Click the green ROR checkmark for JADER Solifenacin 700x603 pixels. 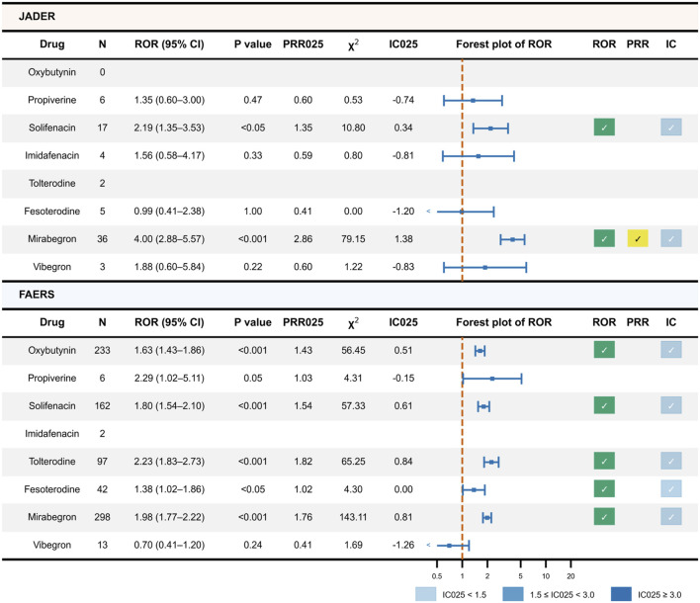(x=604, y=128)
